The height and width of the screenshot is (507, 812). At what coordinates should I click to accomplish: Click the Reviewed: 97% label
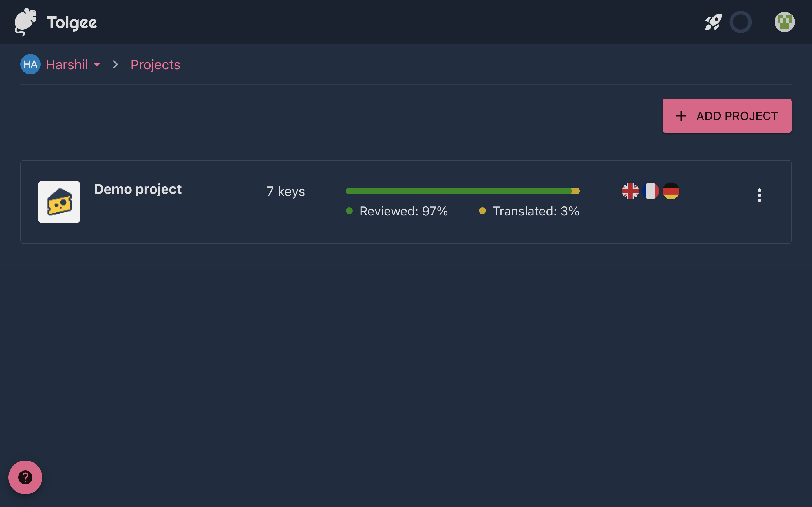(403, 211)
